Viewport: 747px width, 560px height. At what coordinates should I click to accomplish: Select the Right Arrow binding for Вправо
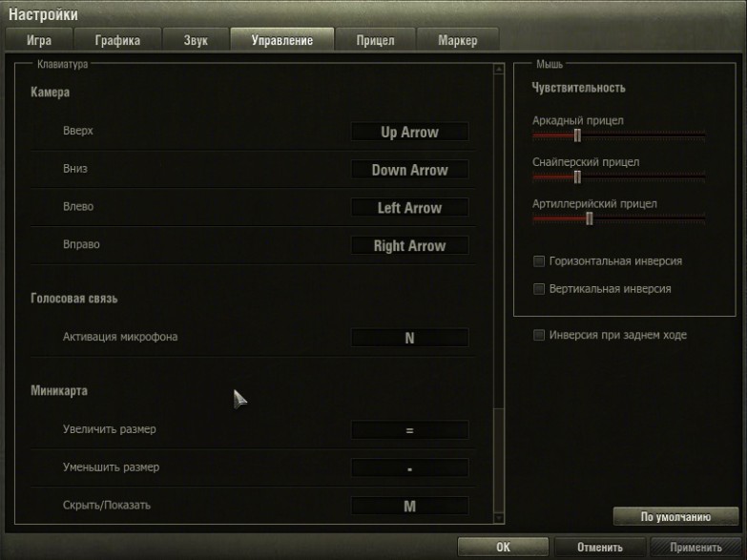coord(409,246)
